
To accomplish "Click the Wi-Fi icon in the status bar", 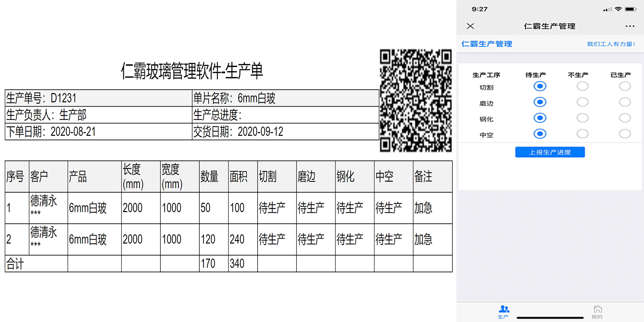I will click(618, 9).
